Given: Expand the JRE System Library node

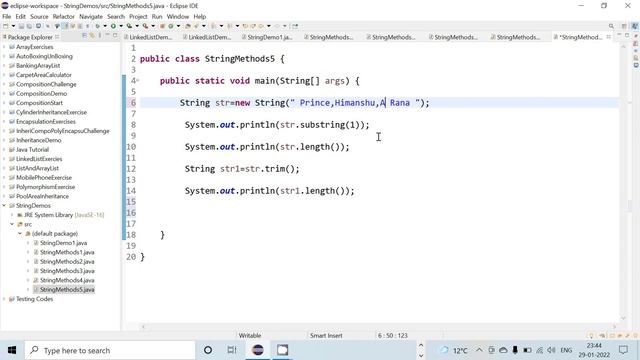Looking at the screenshot, I should click(x=12, y=215).
